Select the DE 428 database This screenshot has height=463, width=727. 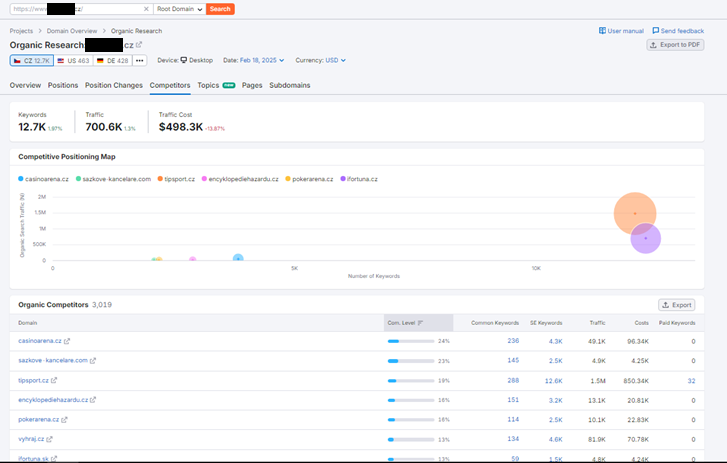click(x=113, y=61)
